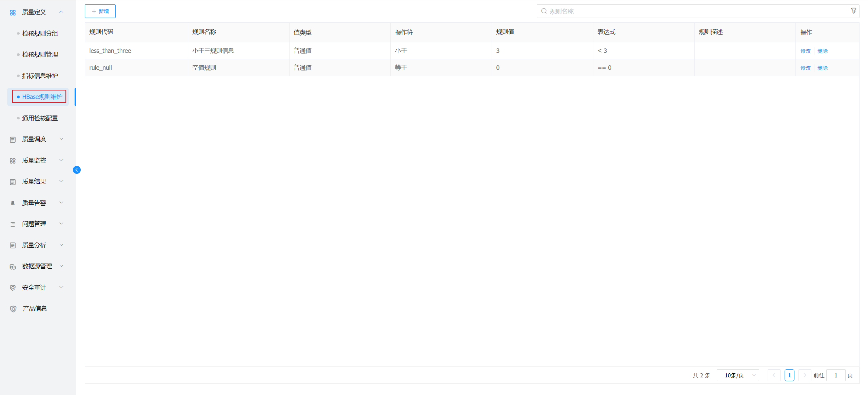Image resolution: width=868 pixels, height=395 pixels.
Task: Click the 数据源管理 database icon
Action: (13, 267)
